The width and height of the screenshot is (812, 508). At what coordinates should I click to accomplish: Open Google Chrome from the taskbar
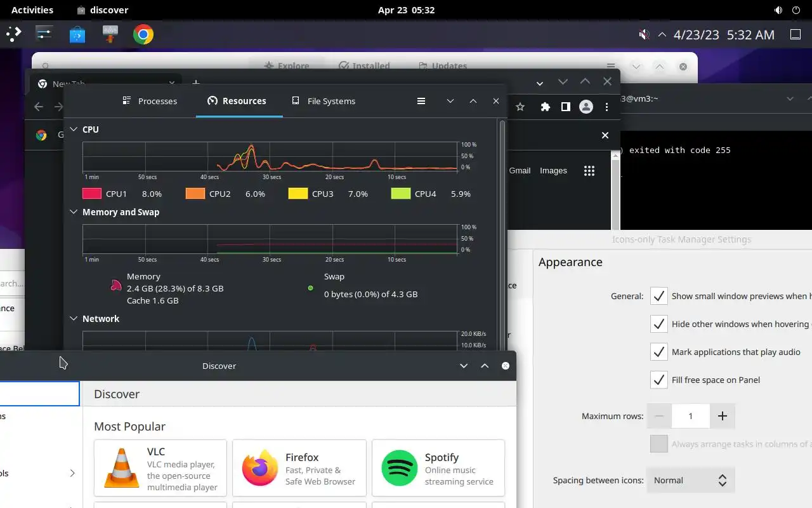click(143, 34)
